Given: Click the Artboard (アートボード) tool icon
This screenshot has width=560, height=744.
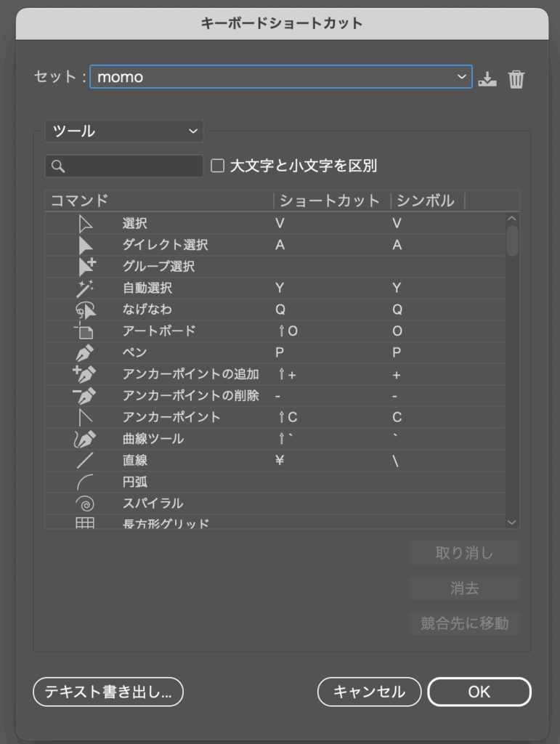Looking at the screenshot, I should 84,331.
